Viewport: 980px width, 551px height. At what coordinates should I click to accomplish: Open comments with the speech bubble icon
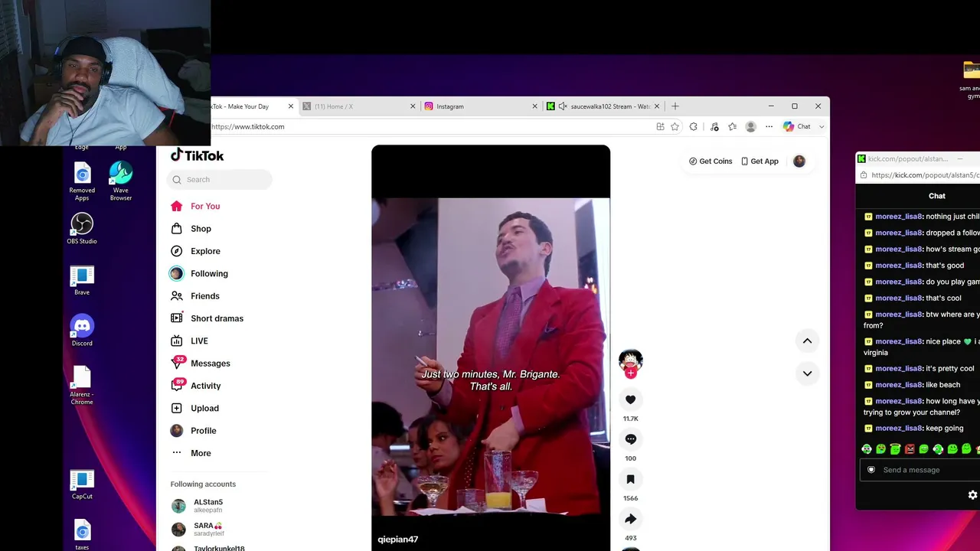coord(631,439)
